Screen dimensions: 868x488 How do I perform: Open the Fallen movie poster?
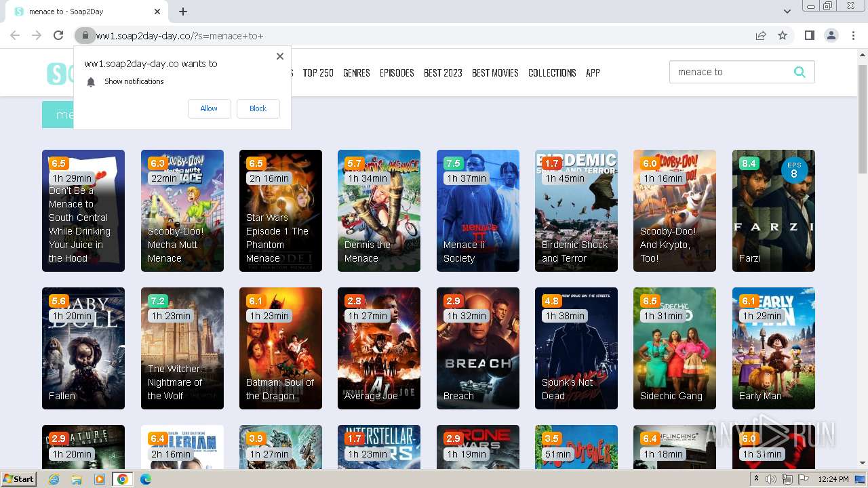coord(83,348)
